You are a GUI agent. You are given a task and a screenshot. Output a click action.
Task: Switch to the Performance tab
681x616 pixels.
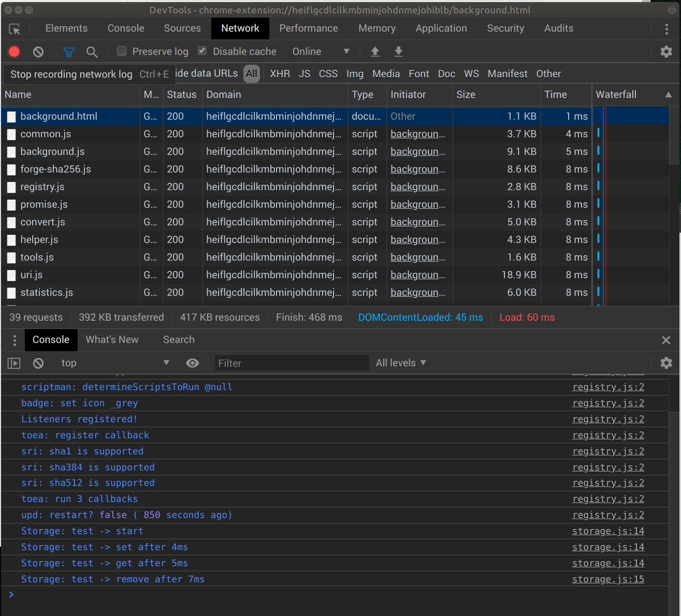click(x=309, y=28)
